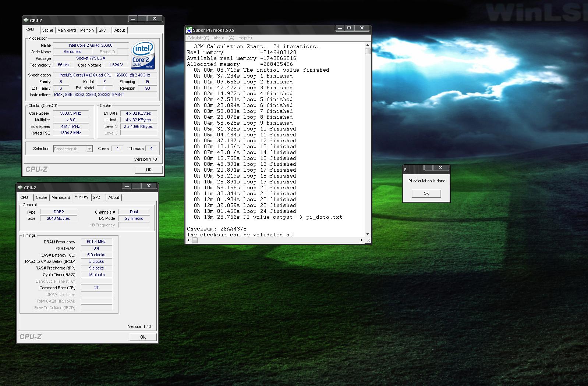The width and height of the screenshot is (588, 386).
Task: Open the Calculate(C) menu in Super PI
Action: point(198,38)
